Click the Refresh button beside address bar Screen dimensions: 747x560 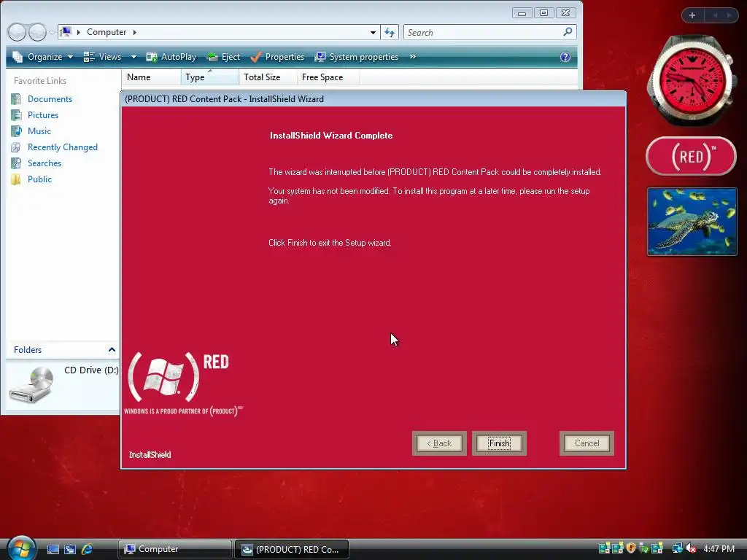(x=390, y=32)
